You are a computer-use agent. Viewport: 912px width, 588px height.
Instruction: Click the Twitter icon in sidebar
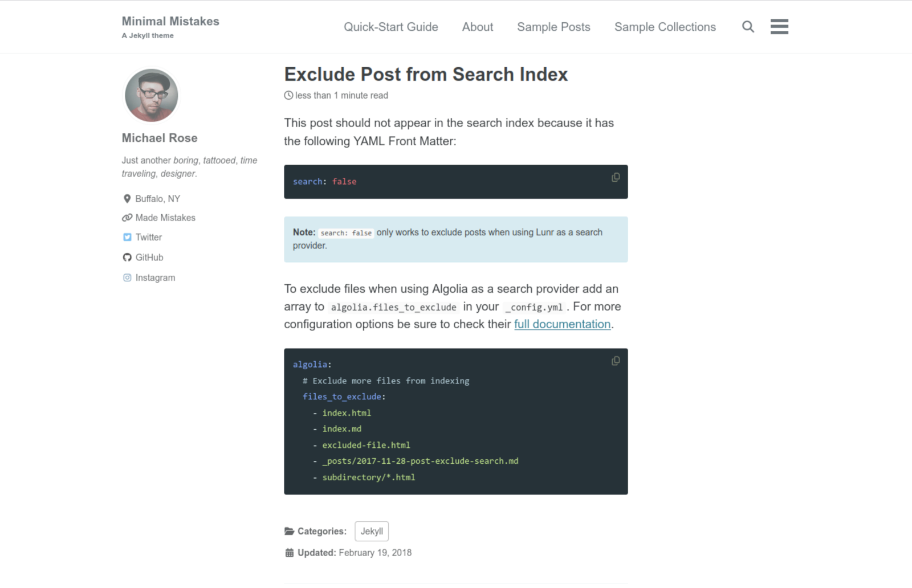[127, 237]
